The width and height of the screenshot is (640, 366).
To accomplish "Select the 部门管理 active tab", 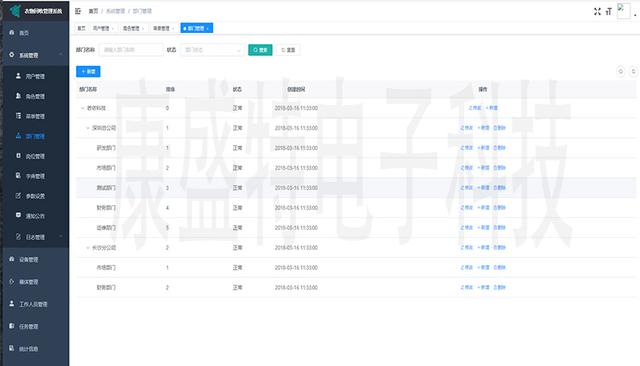I will [x=196, y=28].
